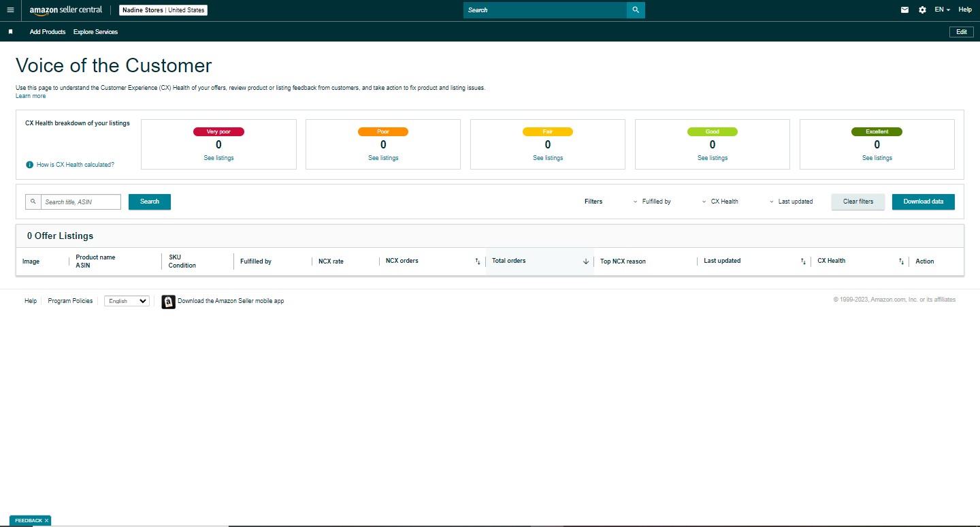The height and width of the screenshot is (527, 980).
Task: Click the dark green Excellent badge
Action: [x=877, y=131]
